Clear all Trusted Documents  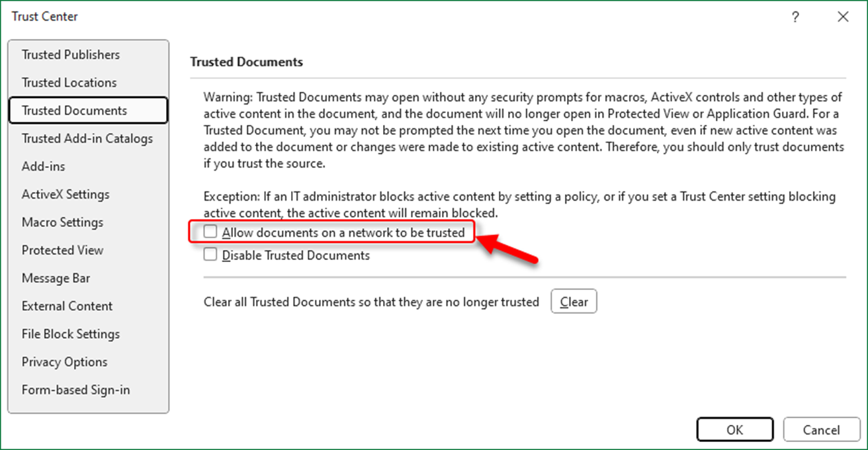click(x=574, y=301)
